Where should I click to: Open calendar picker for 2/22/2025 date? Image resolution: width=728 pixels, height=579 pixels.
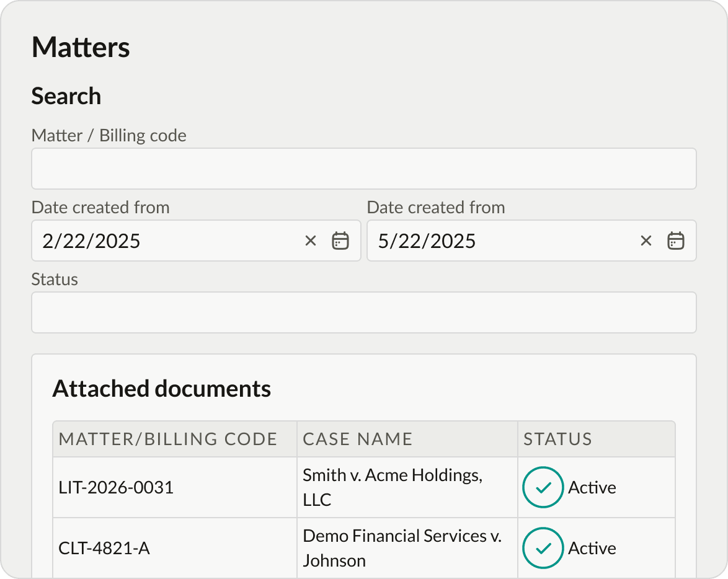pos(340,241)
